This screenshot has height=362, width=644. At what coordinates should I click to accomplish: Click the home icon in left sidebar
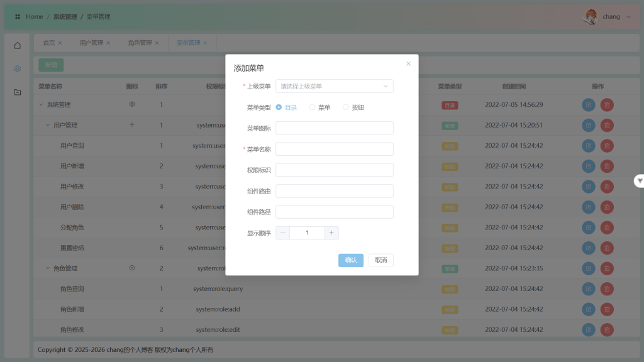point(18,45)
